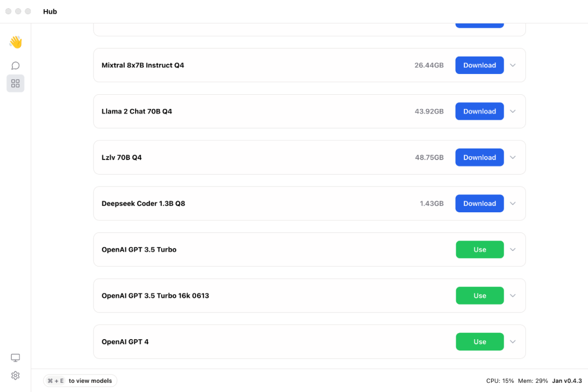
Task: Click the Hub window title
Action: [50, 11]
